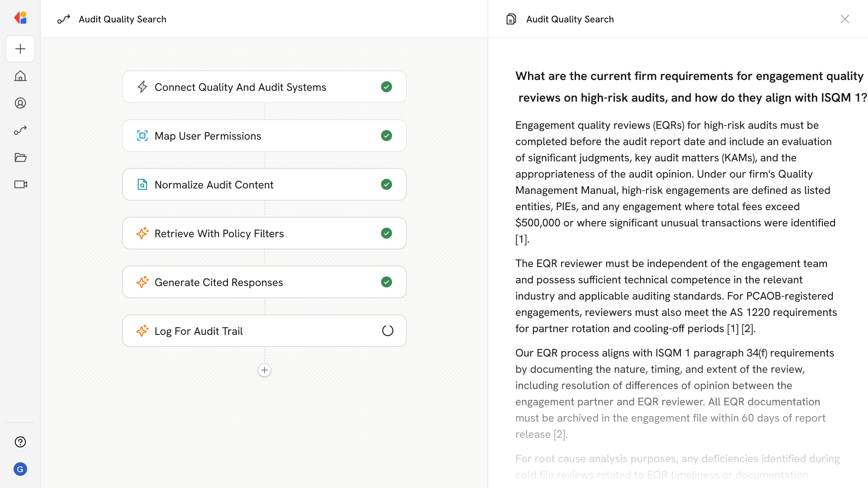
Task: Close the Audit Quality Search panel
Action: [x=844, y=19]
